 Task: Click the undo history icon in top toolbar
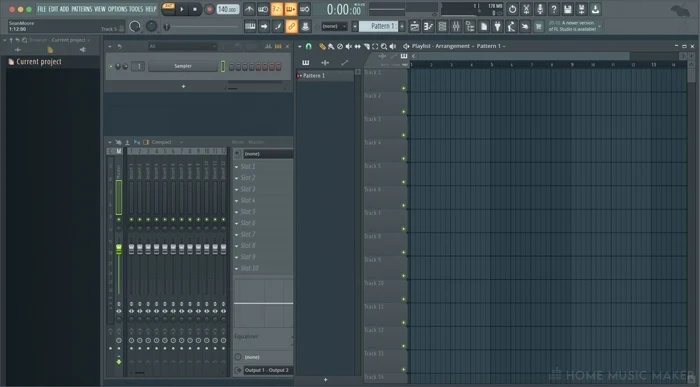point(512,9)
